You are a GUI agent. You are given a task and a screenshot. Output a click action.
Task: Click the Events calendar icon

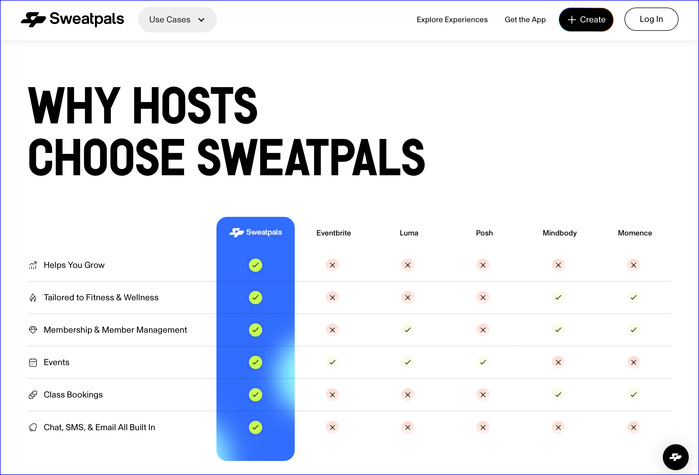(x=33, y=362)
